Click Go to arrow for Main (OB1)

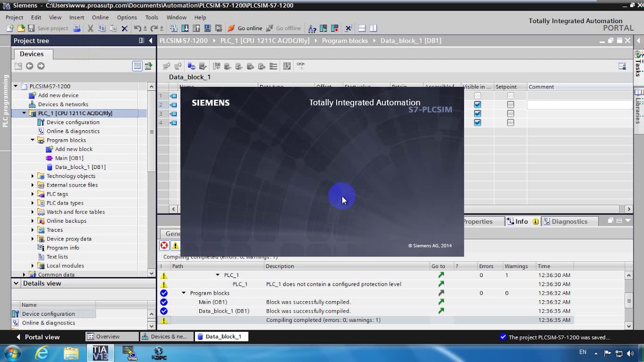[441, 302]
